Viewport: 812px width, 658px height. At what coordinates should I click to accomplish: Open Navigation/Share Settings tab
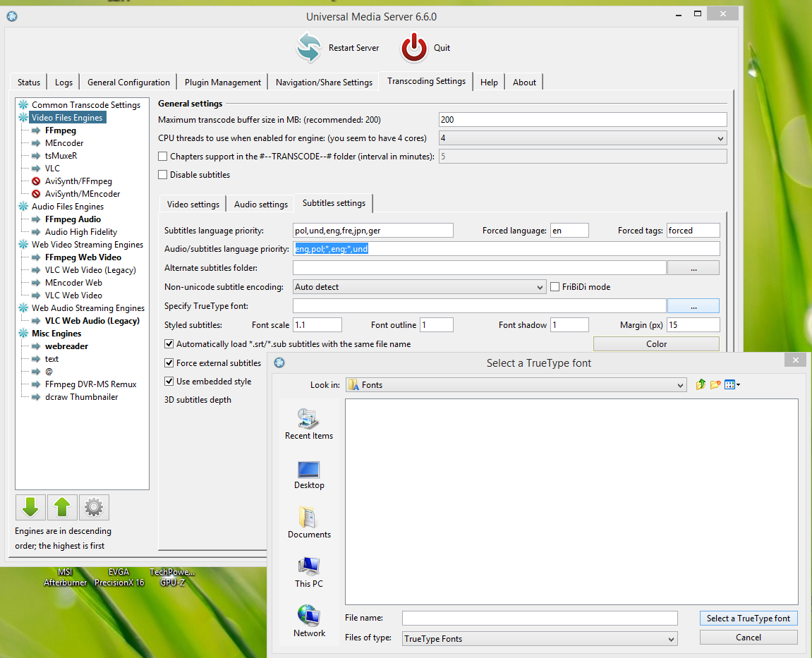point(325,83)
